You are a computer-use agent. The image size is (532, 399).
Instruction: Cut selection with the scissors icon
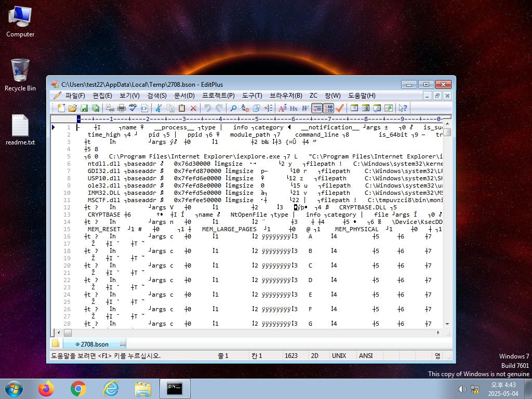(x=158, y=108)
